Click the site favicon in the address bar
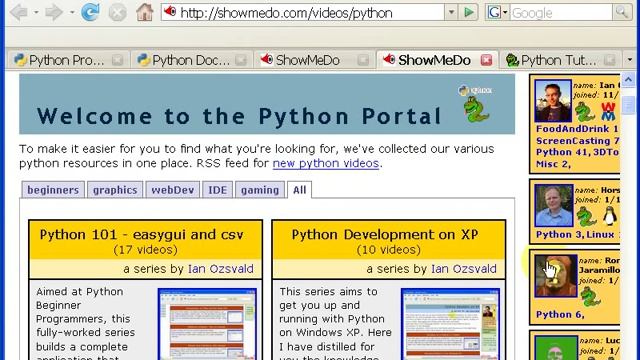This screenshot has width=640, height=360. 170,12
